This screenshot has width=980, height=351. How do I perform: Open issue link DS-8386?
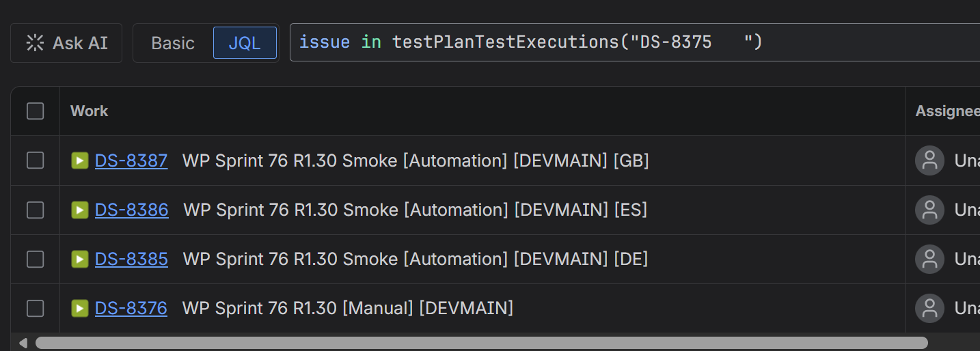[x=131, y=210]
